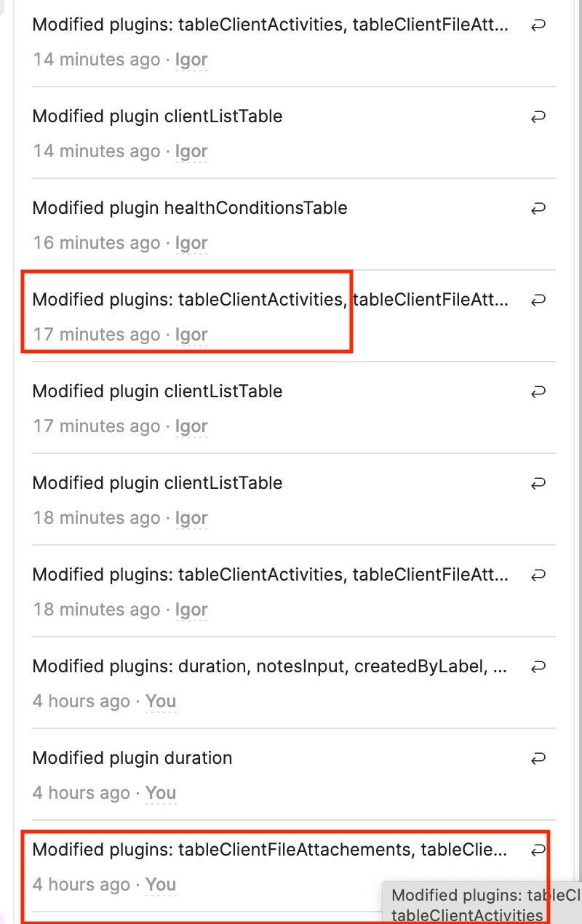Screen dimensions: 582x924
Task: Click revert icon for healthConditionsTable modification
Action: click(538, 209)
